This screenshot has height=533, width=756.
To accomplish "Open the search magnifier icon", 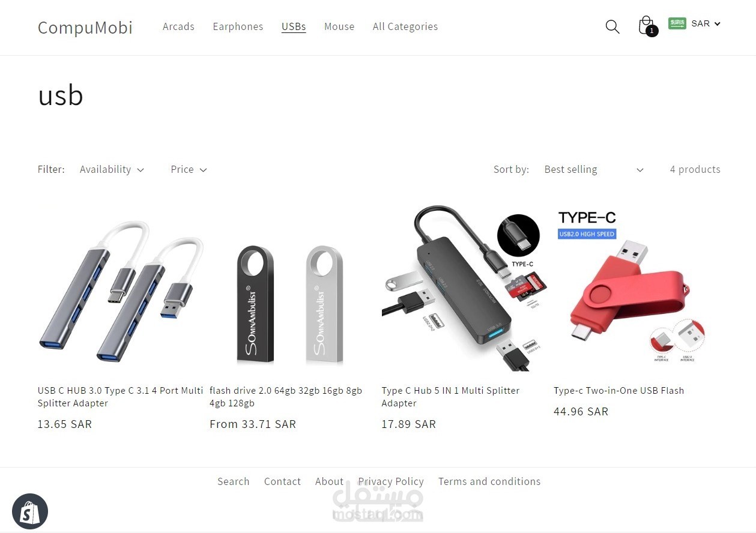I will click(x=612, y=26).
